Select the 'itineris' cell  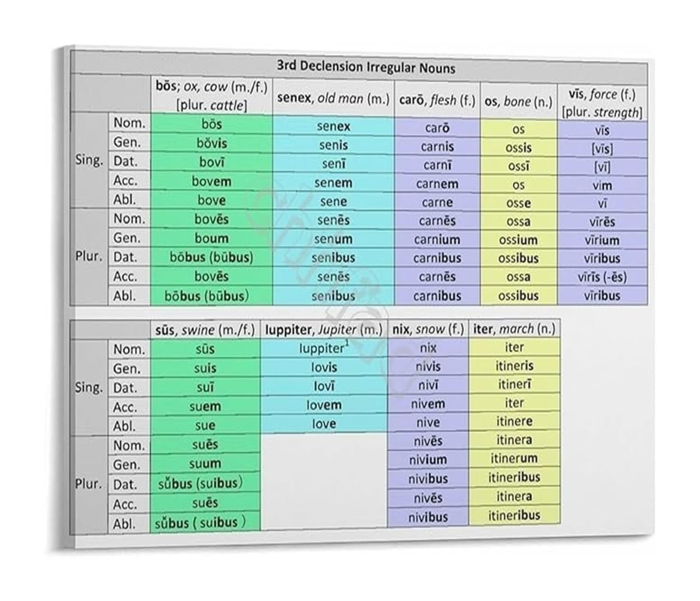[514, 366]
